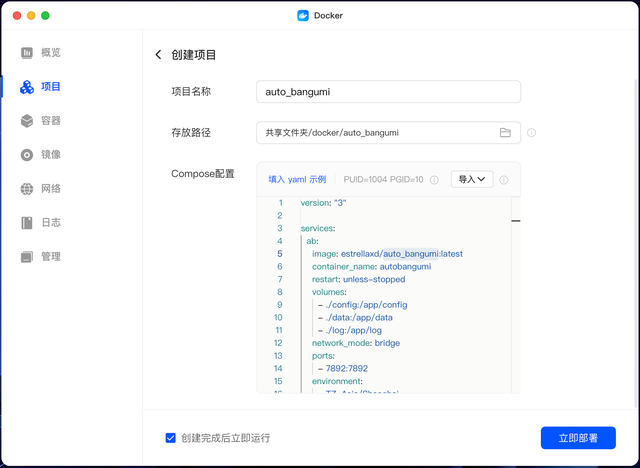
Task: Click container_name: autobangumi line
Action: [x=371, y=266]
